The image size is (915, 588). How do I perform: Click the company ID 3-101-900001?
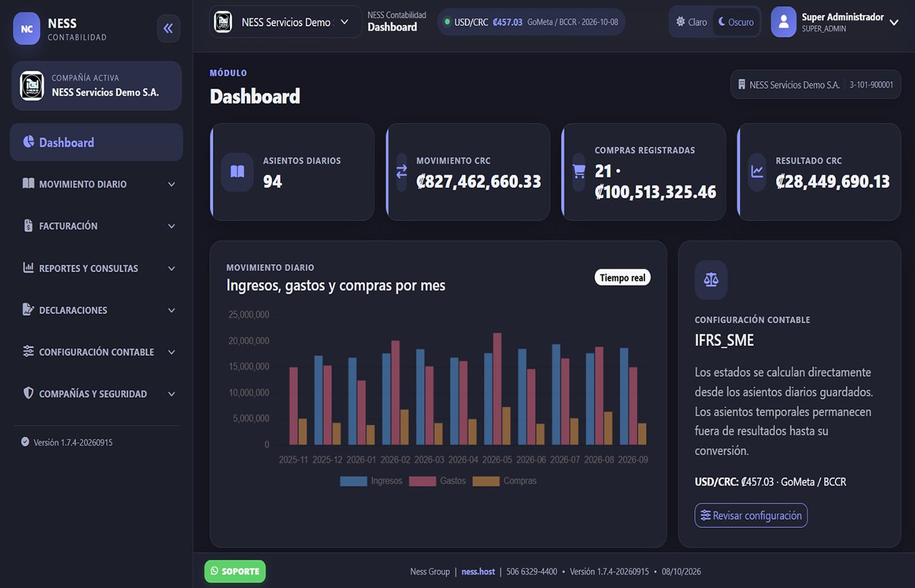[x=871, y=85]
